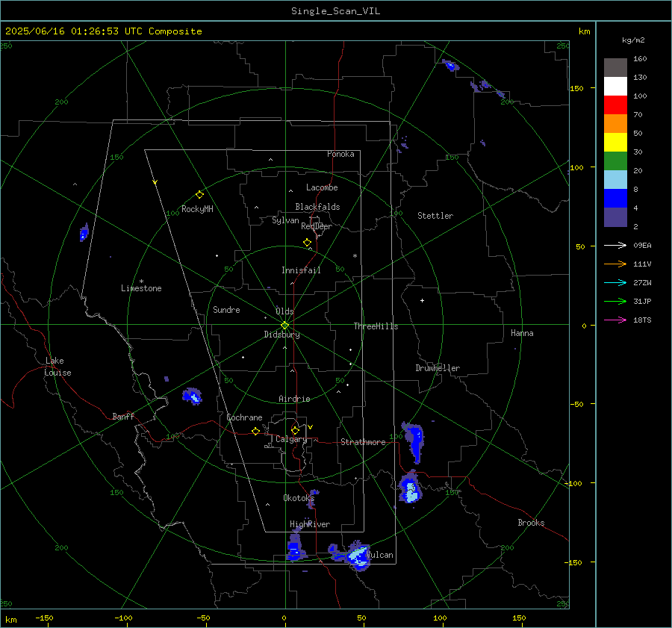Click the Banff town label
Image resolution: width=672 pixels, height=628 pixels.
coord(123,417)
